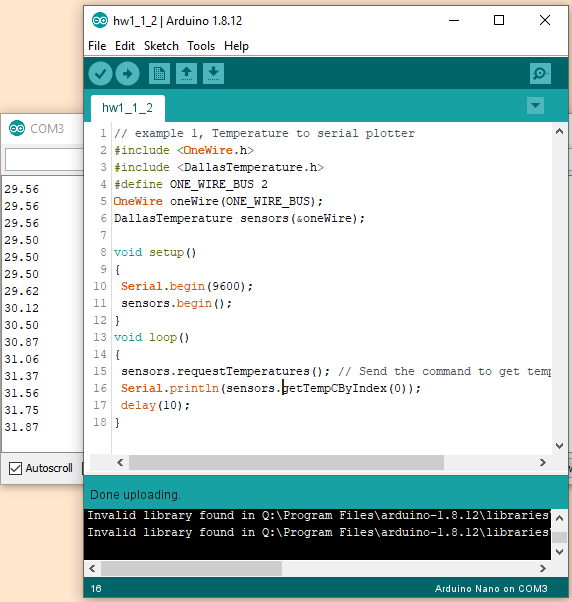Click the Open sketch up-arrow icon

tap(187, 73)
